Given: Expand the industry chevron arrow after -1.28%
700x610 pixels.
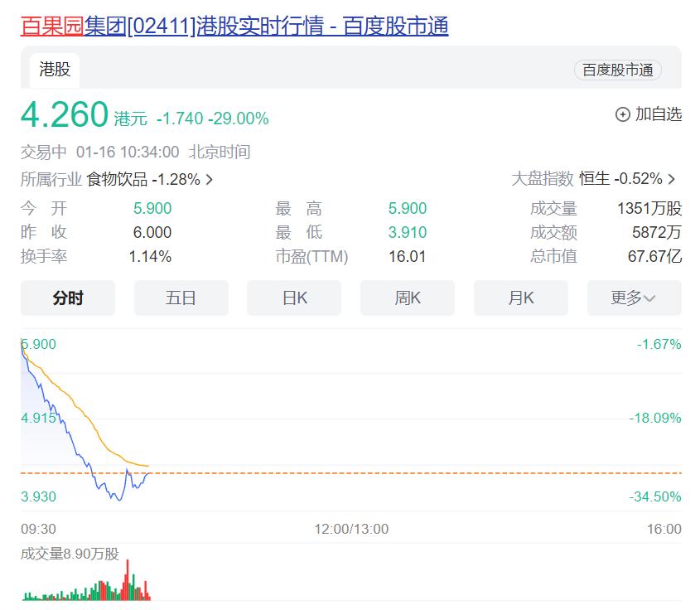Looking at the screenshot, I should tap(209, 180).
